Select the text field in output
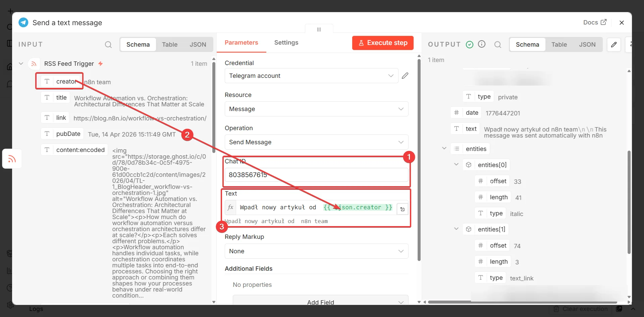644x317 pixels. (465, 129)
